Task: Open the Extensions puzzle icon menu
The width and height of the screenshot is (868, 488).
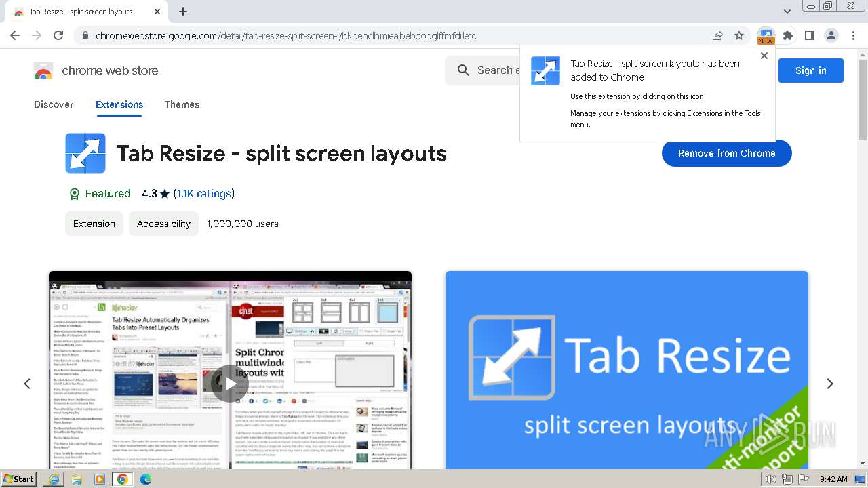Action: (788, 35)
